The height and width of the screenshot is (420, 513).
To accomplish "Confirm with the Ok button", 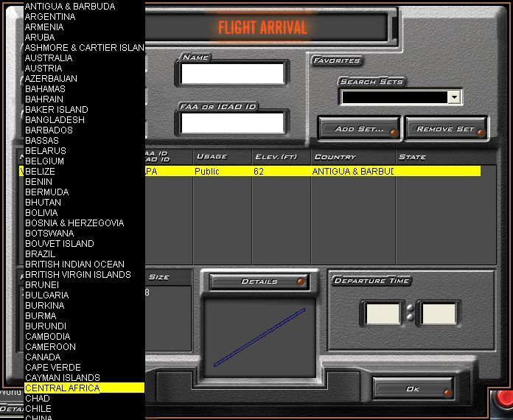I will point(413,389).
